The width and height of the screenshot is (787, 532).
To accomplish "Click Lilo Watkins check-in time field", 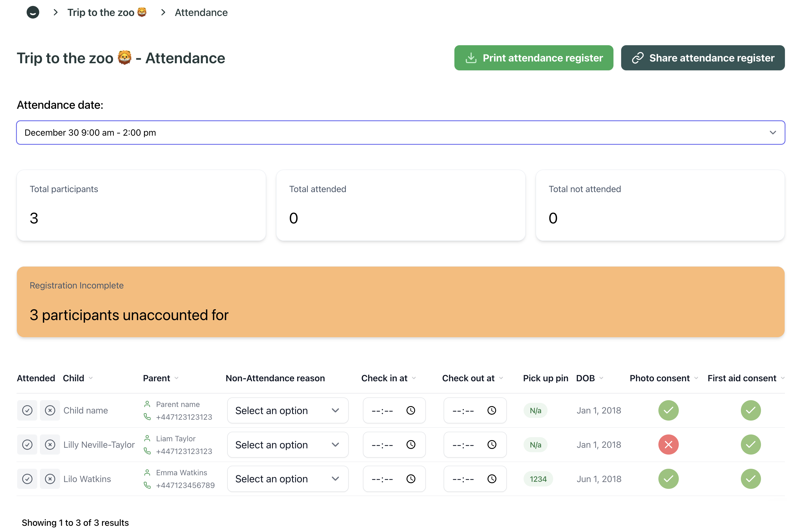I will [x=383, y=479].
